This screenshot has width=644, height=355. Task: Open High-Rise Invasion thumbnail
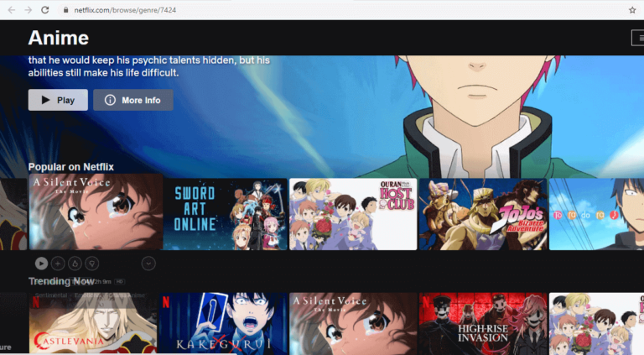point(483,323)
